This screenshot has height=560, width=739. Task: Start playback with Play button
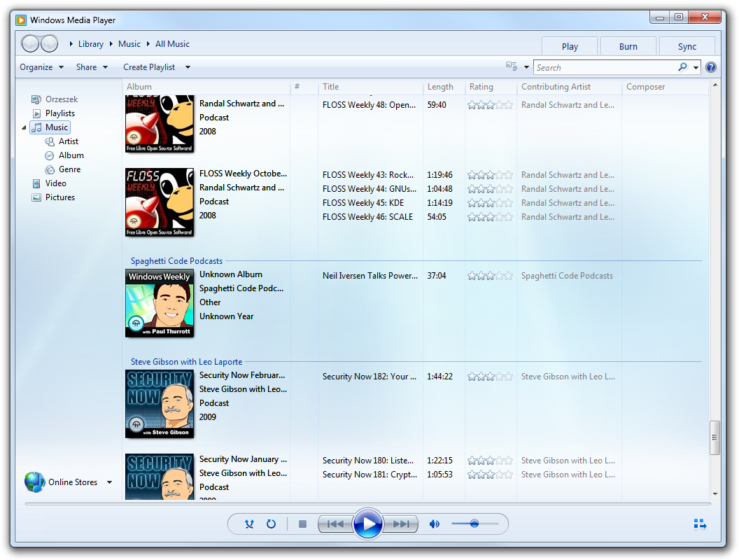(x=367, y=524)
